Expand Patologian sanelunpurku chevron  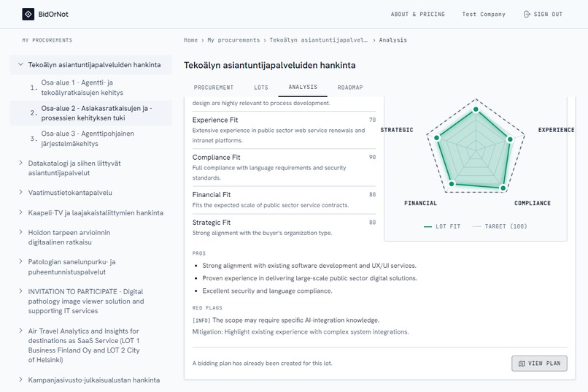tap(20, 261)
